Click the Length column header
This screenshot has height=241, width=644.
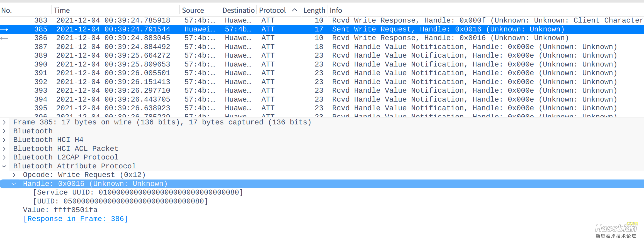tap(314, 10)
